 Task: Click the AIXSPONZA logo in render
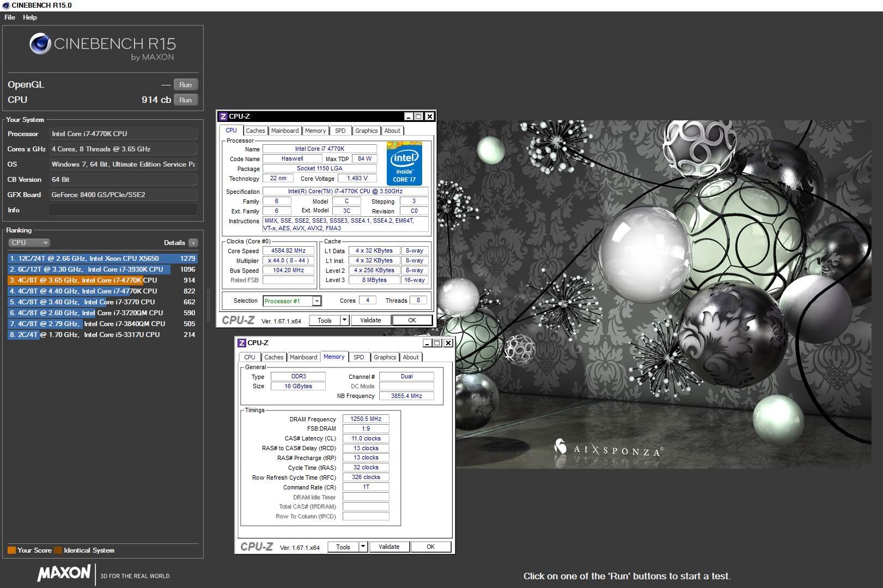point(608,449)
